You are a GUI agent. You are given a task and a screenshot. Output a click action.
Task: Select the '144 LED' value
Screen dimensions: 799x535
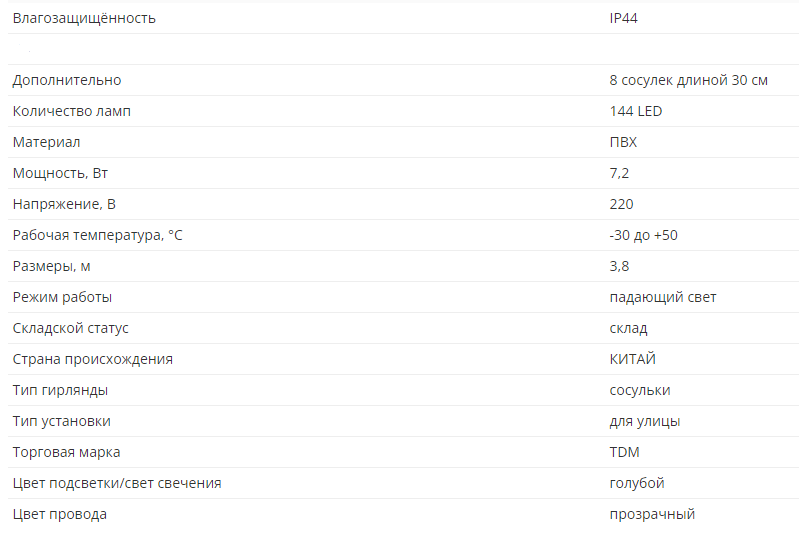pyautogui.click(x=635, y=111)
